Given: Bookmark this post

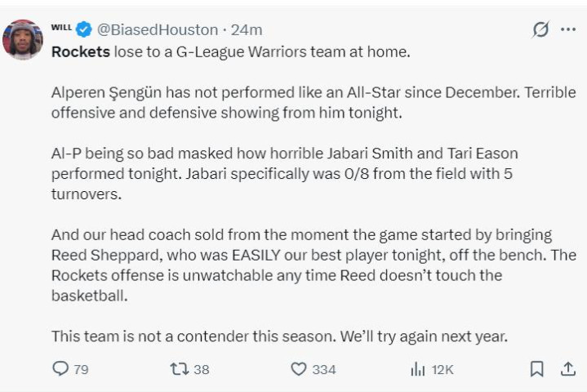Looking at the screenshot, I should (x=536, y=369).
